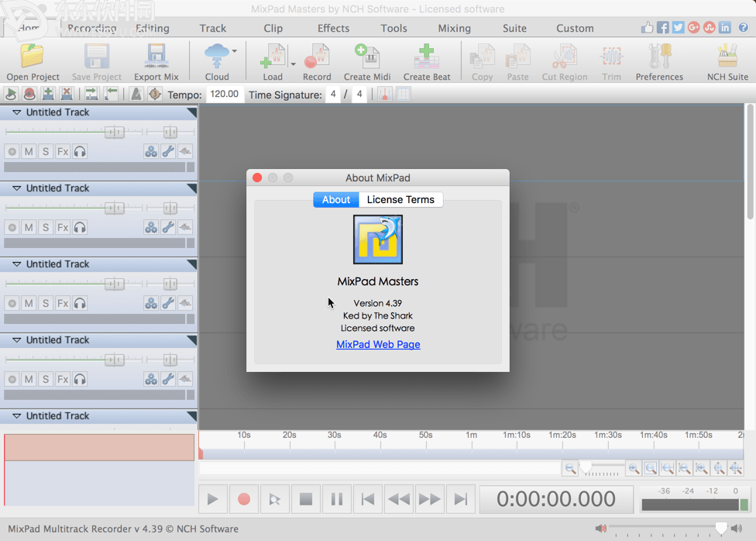Click the Cut Region icon
The image size is (756, 541).
[x=565, y=62]
